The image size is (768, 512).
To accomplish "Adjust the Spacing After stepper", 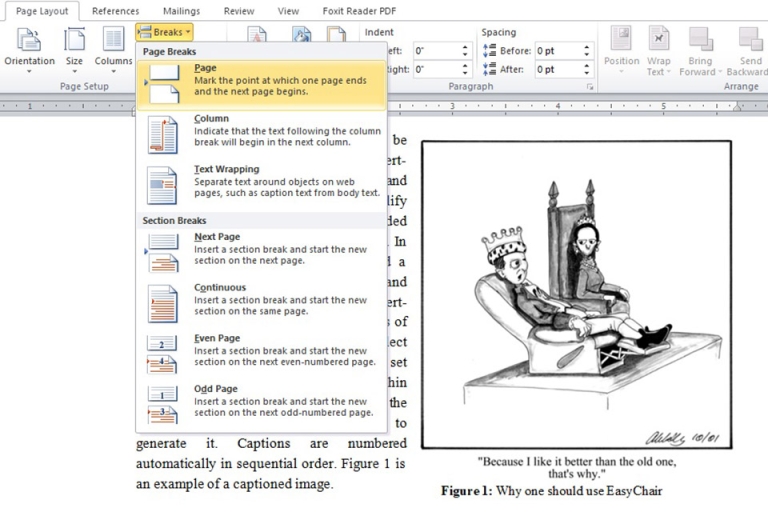I will pos(586,70).
